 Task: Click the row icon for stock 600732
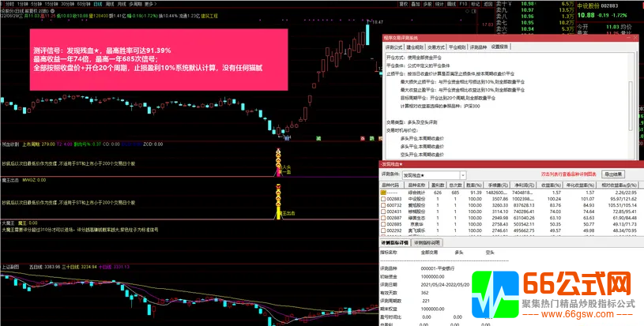383,205
